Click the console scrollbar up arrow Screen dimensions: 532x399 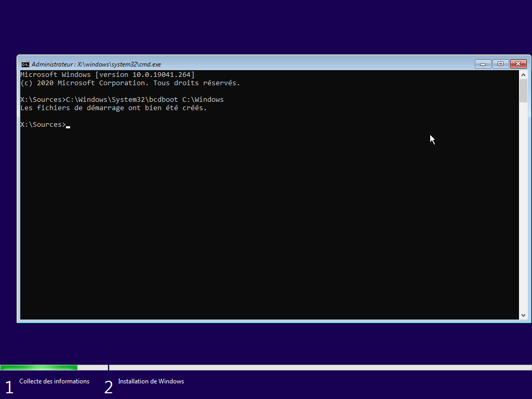[x=523, y=75]
